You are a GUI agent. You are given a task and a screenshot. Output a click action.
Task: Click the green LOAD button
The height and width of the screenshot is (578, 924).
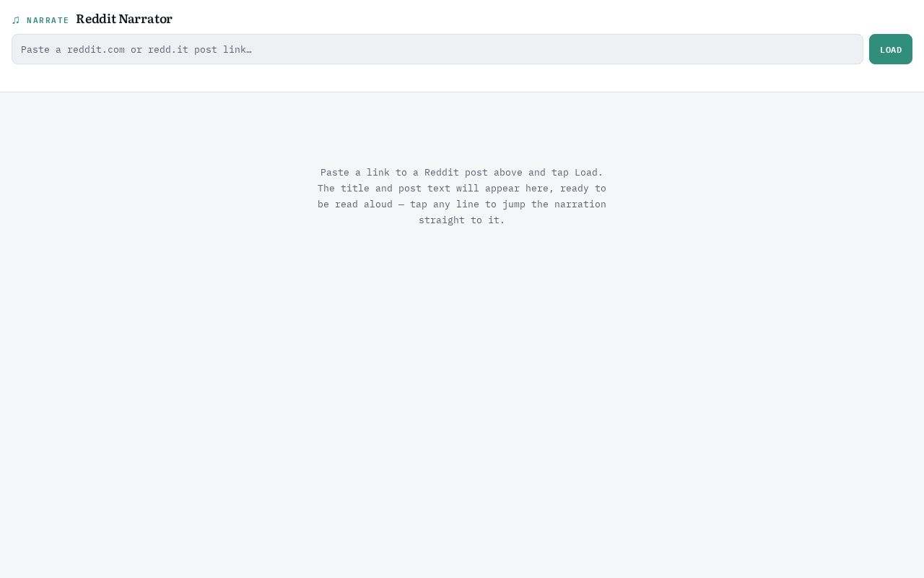[891, 49]
